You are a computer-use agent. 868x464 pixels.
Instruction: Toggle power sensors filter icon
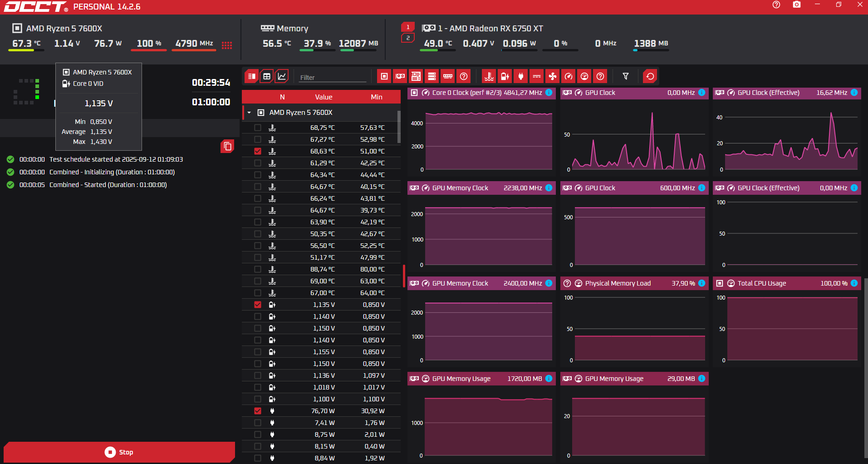coord(521,76)
